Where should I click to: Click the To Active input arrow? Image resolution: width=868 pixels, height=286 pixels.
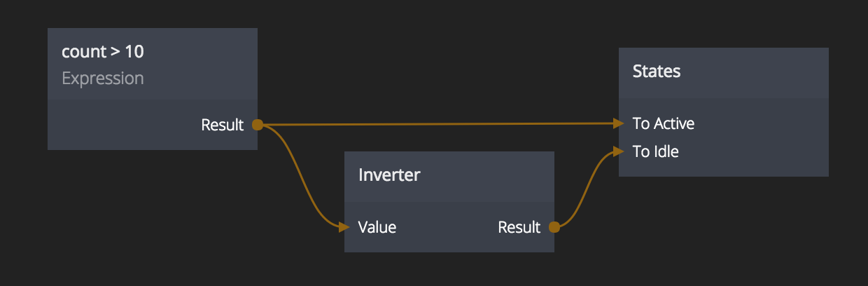point(619,123)
